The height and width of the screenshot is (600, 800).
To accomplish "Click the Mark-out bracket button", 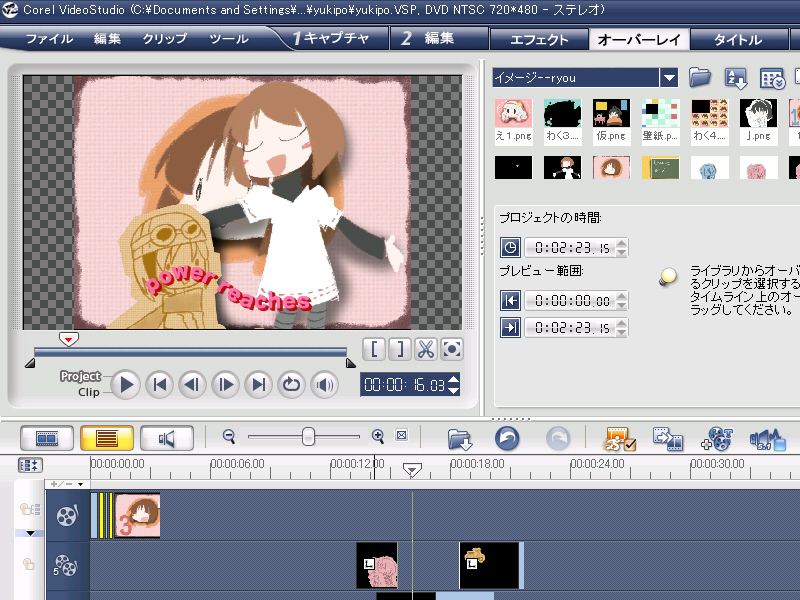I will (400, 349).
